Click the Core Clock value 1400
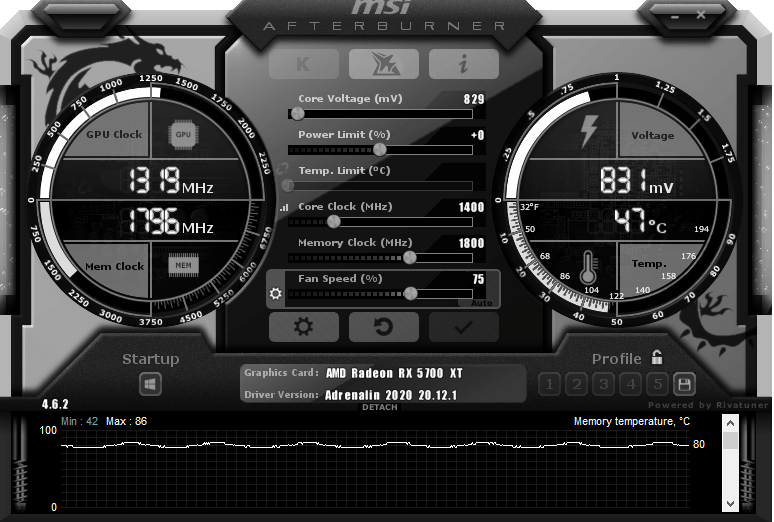Image resolution: width=774 pixels, height=522 pixels. click(x=471, y=207)
